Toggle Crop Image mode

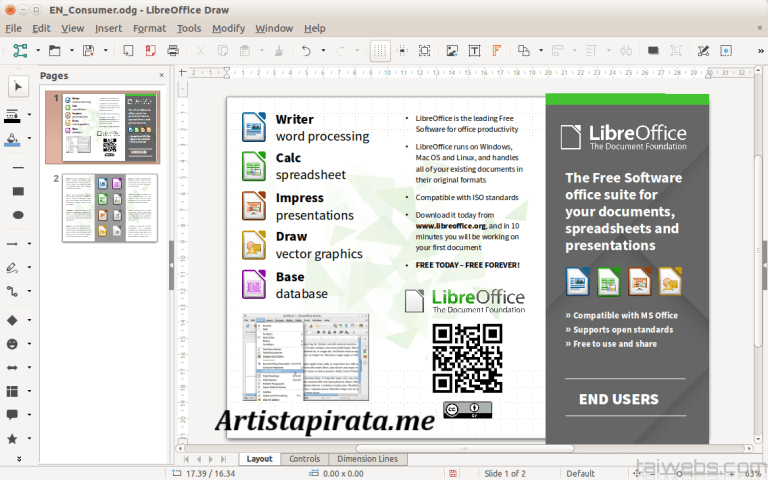[x=675, y=50]
